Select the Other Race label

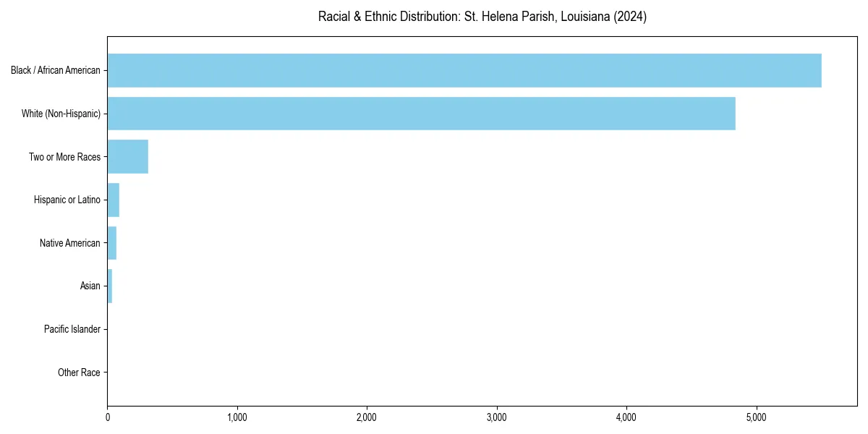(80, 372)
